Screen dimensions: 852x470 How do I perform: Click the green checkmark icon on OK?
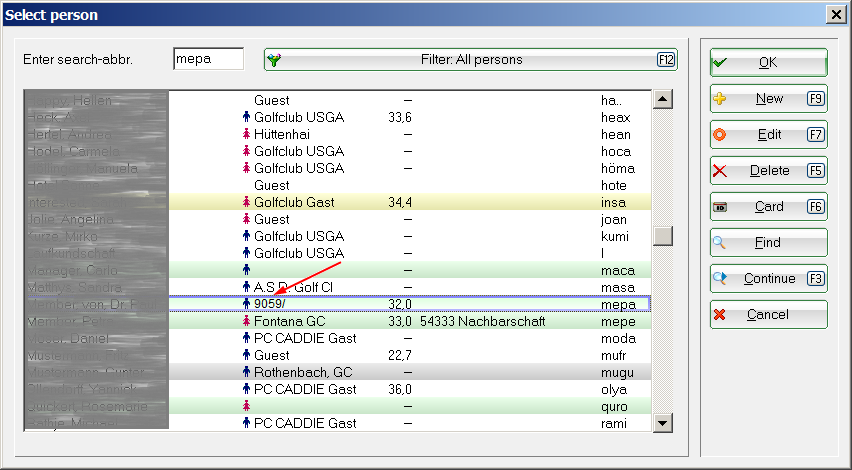click(x=720, y=62)
